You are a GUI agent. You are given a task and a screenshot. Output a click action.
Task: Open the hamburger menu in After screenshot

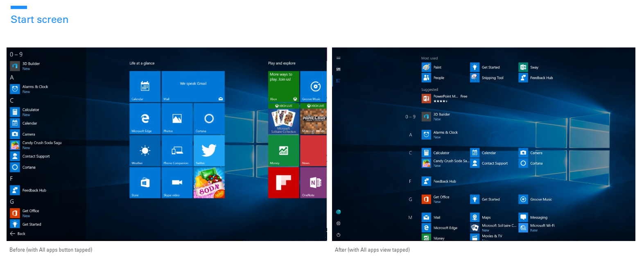(x=338, y=58)
